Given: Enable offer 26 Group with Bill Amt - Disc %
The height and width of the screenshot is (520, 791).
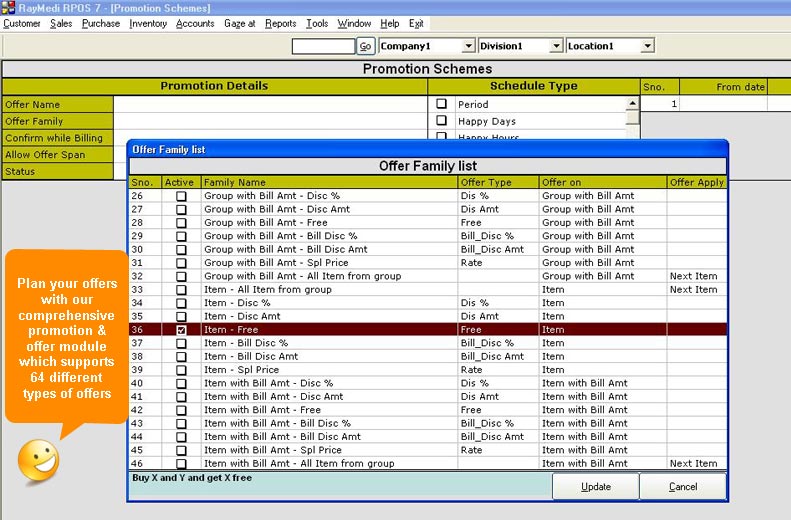Looking at the screenshot, I should [x=181, y=196].
